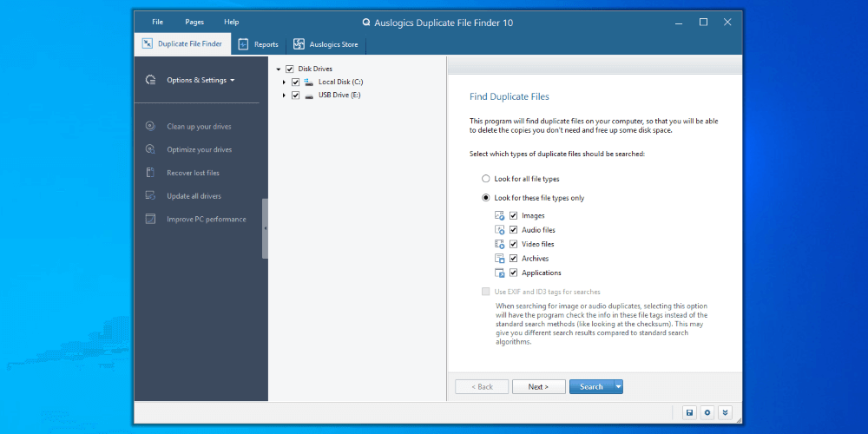Image resolution: width=868 pixels, height=434 pixels.
Task: Uncheck the Images checkbox
Action: [x=514, y=216]
